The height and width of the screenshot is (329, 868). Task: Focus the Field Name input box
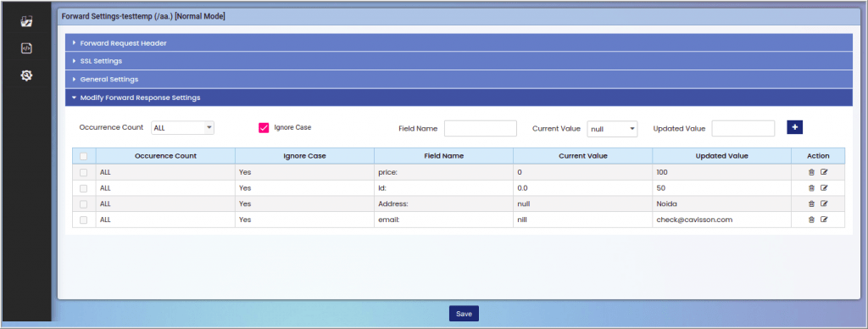[481, 129]
